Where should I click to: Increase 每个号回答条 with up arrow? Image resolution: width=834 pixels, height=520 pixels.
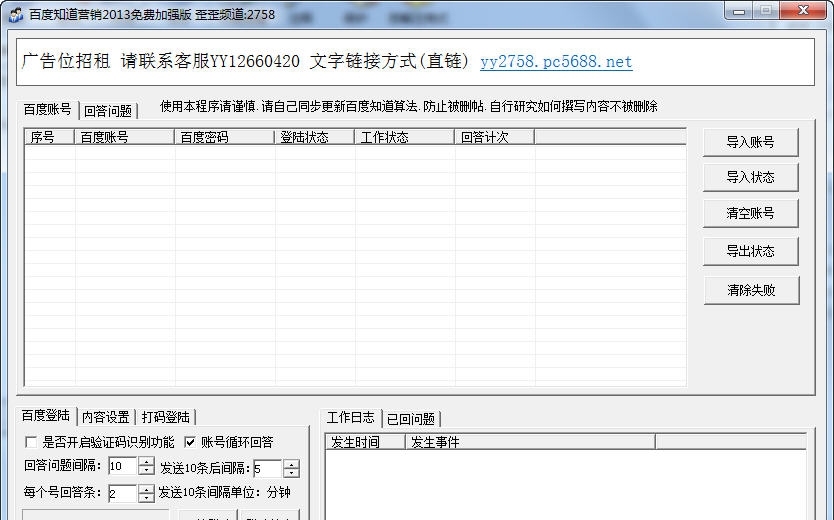point(146,489)
